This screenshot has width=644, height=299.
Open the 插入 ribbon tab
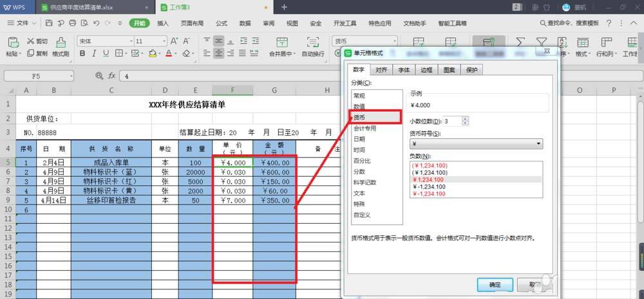pos(163,23)
